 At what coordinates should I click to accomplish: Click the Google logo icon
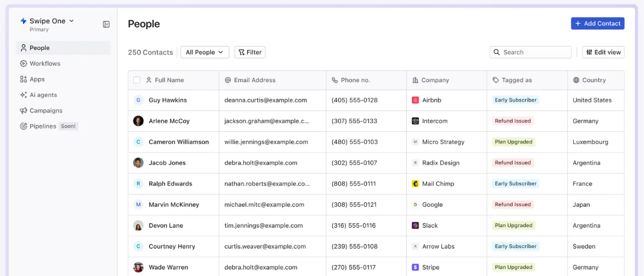tap(416, 205)
